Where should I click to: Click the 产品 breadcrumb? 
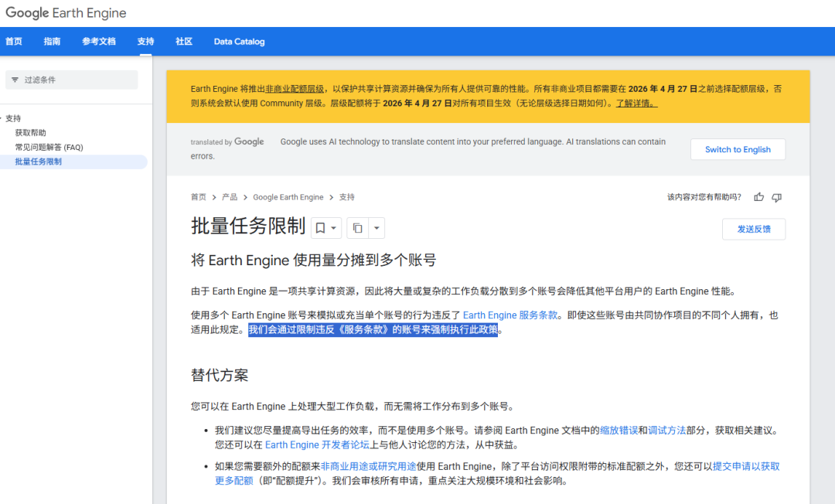[230, 197]
